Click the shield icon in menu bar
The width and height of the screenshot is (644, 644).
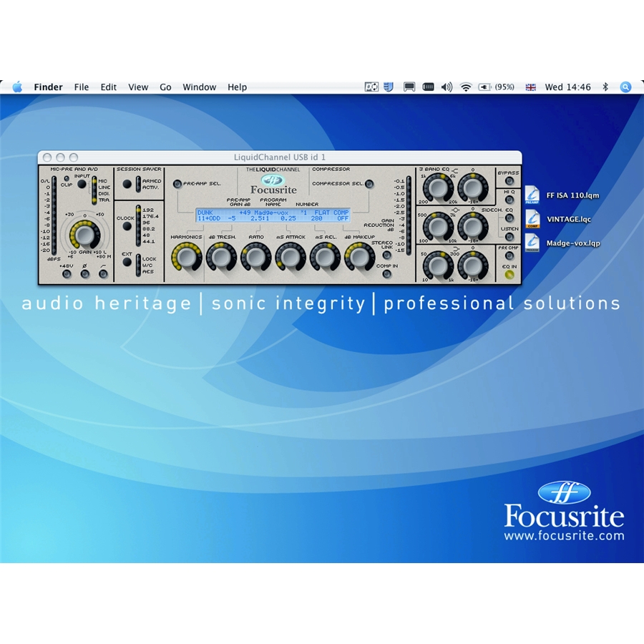[389, 87]
